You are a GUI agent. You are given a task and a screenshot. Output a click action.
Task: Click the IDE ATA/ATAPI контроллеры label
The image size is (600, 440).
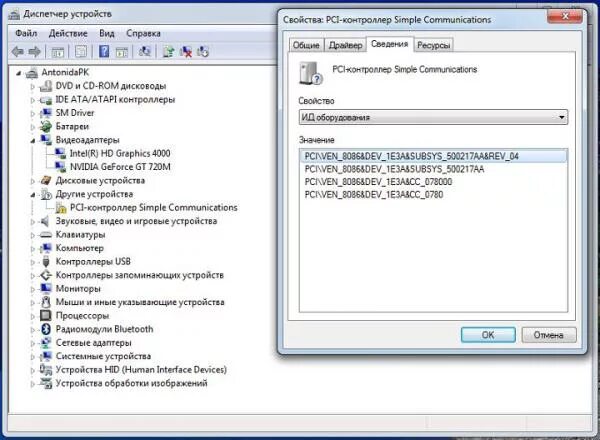point(115,99)
